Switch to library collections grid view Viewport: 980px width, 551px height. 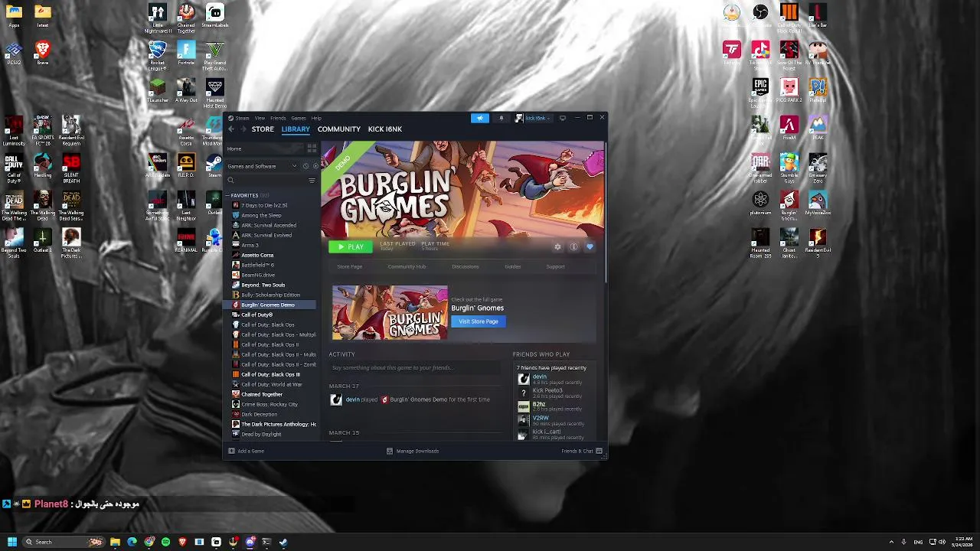click(312, 148)
